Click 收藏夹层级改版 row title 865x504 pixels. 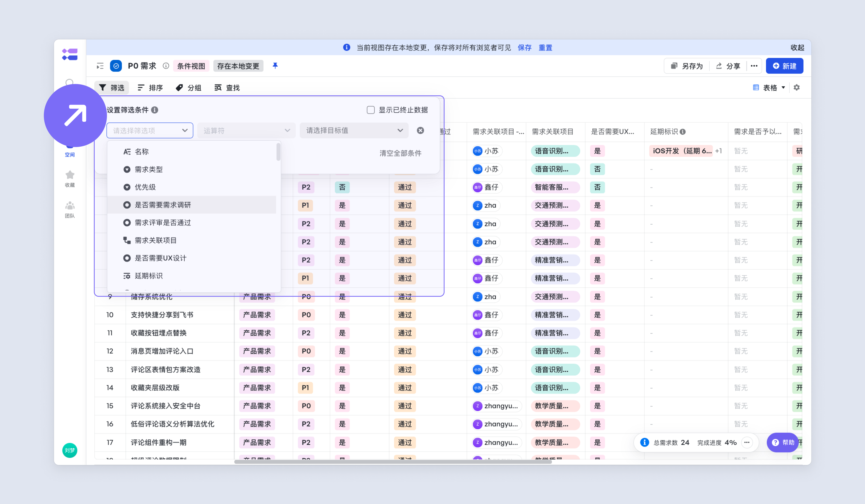155,387
